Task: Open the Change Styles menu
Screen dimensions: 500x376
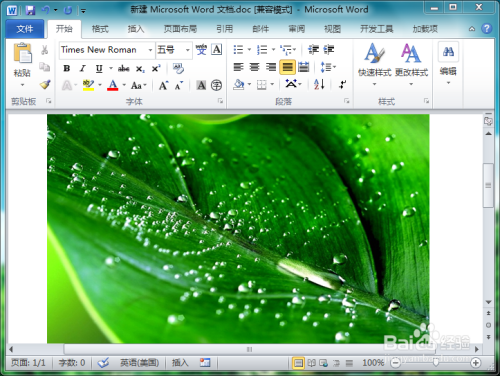Action: [411, 64]
